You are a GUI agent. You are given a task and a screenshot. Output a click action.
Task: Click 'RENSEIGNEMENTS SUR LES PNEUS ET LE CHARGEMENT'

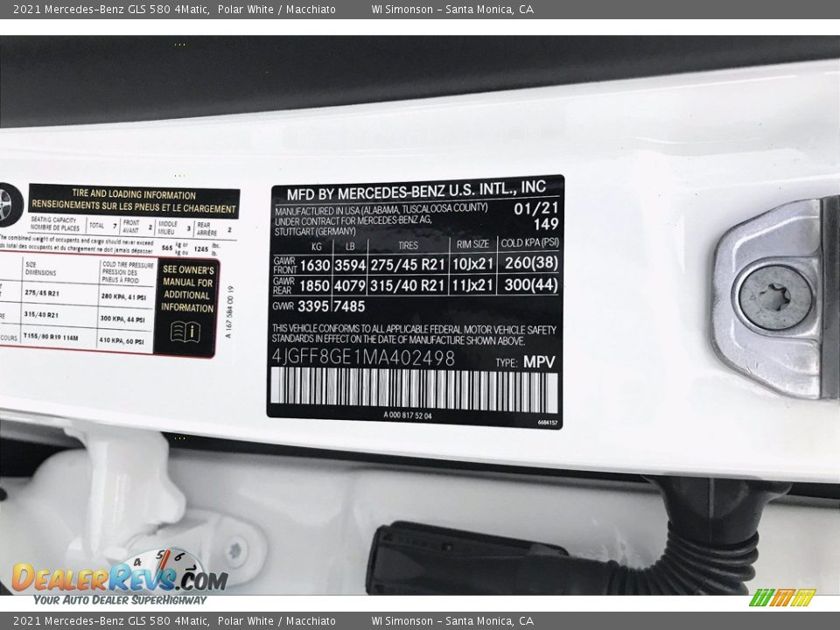(133, 206)
